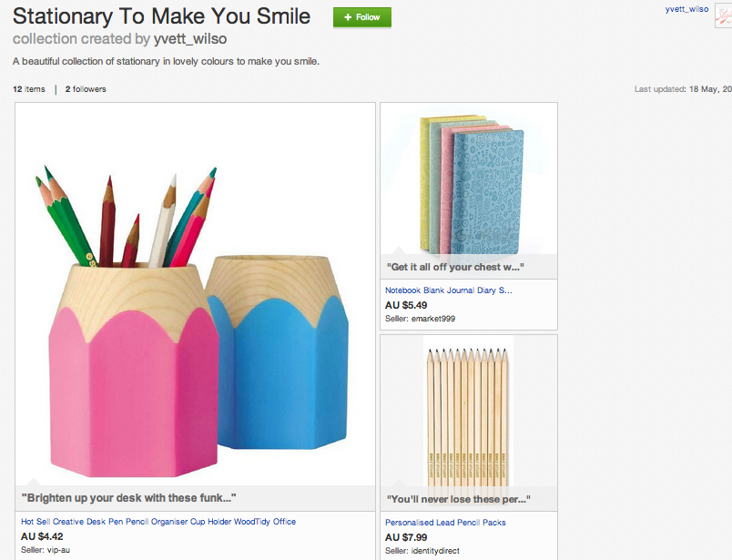Click the "Get it all off your chest" caption
Screen dimensions: 732x560
tap(455, 267)
